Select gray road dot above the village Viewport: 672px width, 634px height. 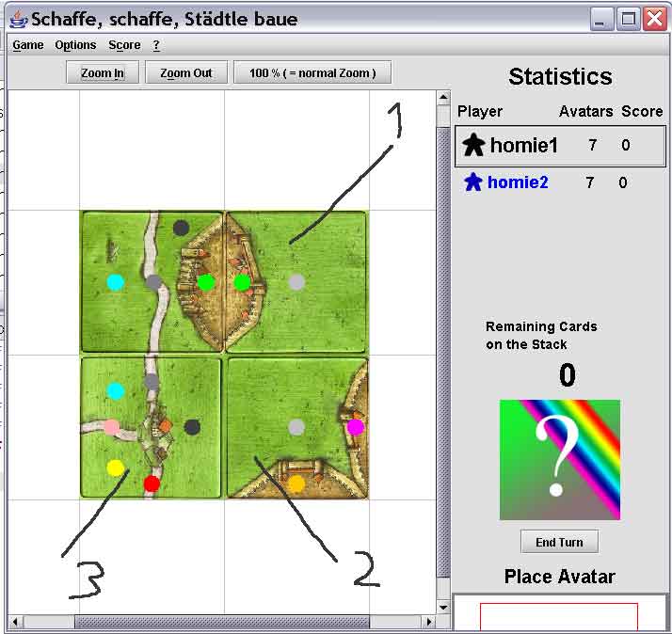(x=152, y=381)
